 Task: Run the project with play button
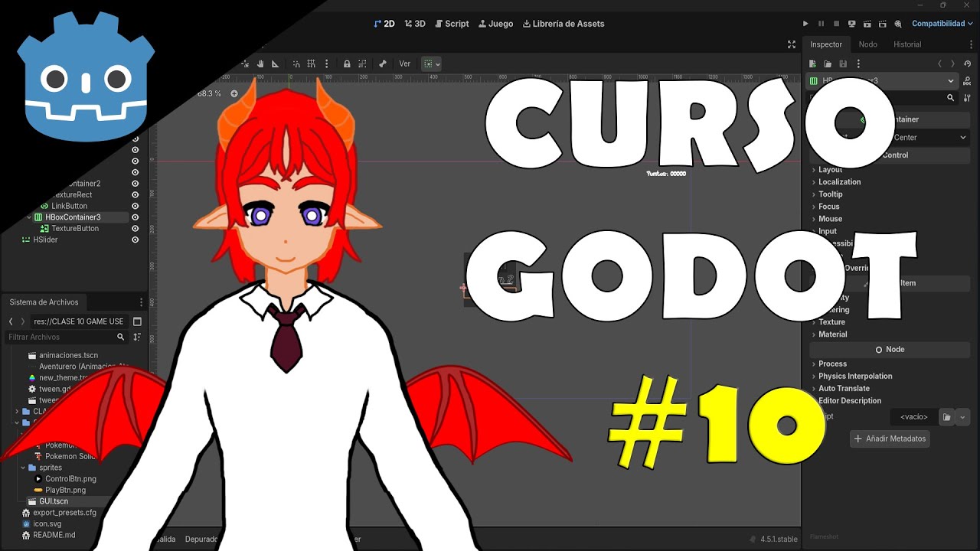(805, 24)
